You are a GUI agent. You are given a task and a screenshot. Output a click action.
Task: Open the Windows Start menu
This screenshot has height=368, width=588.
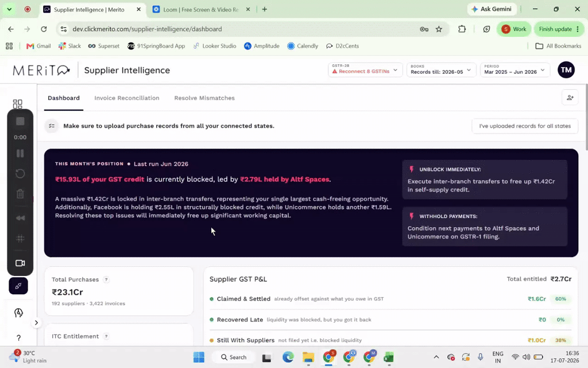tap(199, 357)
